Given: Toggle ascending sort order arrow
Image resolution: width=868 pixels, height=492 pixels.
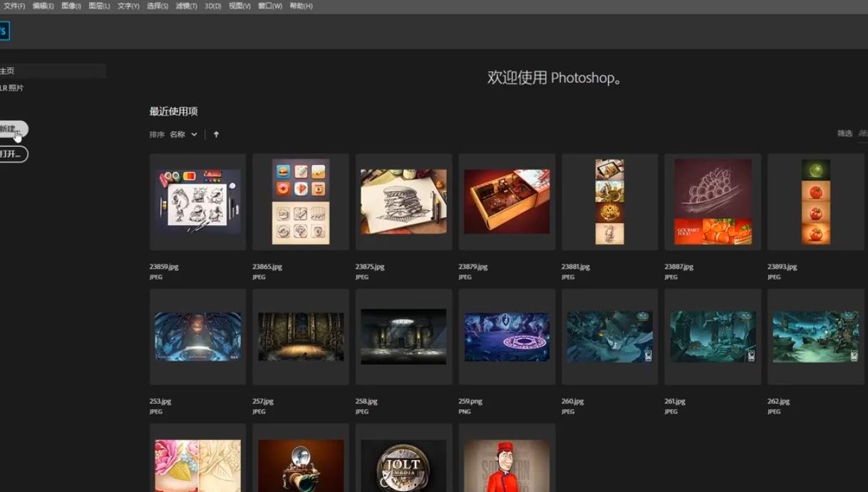Looking at the screenshot, I should point(216,135).
